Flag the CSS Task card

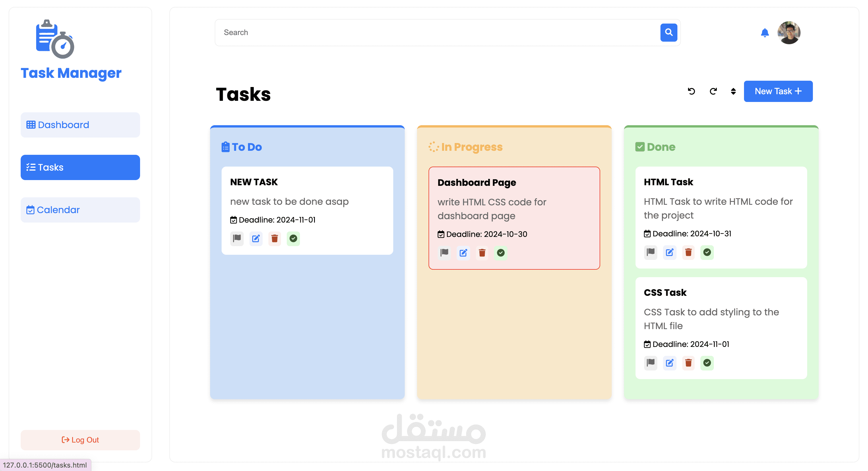click(651, 363)
